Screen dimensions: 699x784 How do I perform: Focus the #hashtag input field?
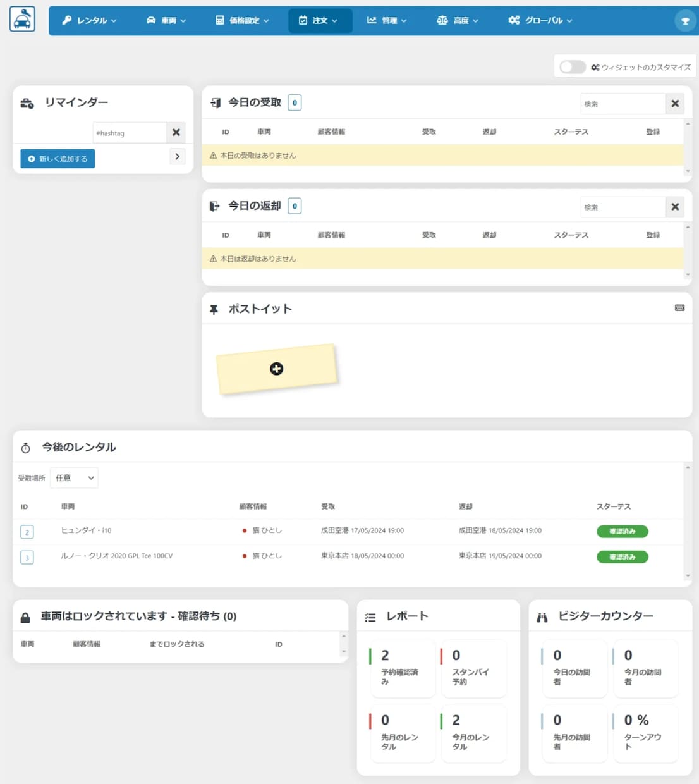(x=130, y=133)
